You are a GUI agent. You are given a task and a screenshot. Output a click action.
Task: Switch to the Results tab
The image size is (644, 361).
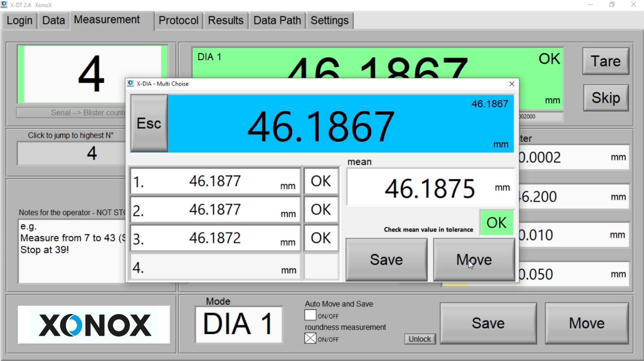point(225,20)
